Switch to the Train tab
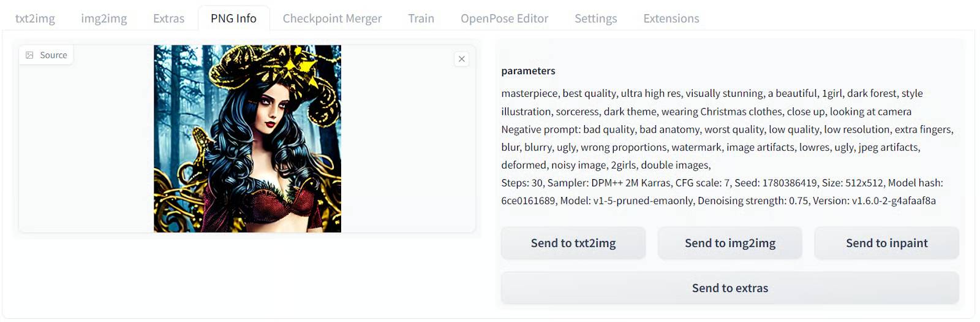Viewport: 980px width, 322px height. (x=421, y=18)
